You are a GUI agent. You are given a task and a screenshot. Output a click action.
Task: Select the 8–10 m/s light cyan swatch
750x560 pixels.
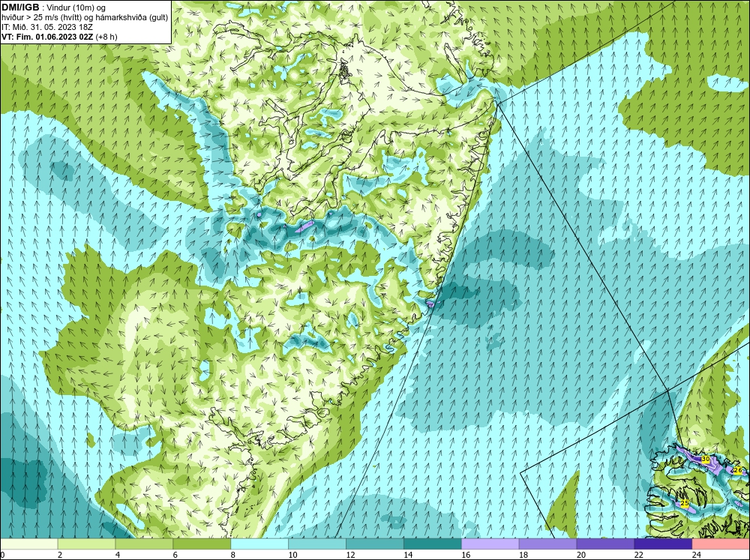click(x=259, y=544)
